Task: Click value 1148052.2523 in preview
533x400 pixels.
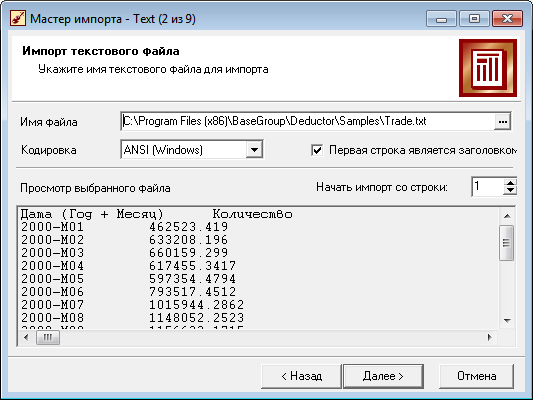Action: coord(196,317)
